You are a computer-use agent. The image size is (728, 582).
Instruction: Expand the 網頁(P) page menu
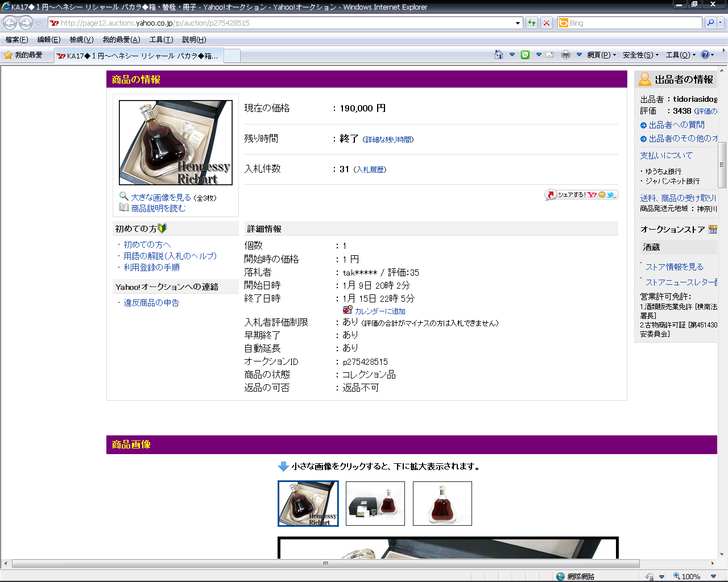tap(602, 55)
